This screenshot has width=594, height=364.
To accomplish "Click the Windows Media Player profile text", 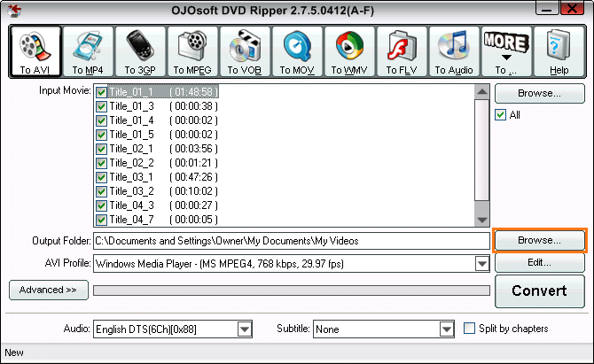I will pos(220,264).
